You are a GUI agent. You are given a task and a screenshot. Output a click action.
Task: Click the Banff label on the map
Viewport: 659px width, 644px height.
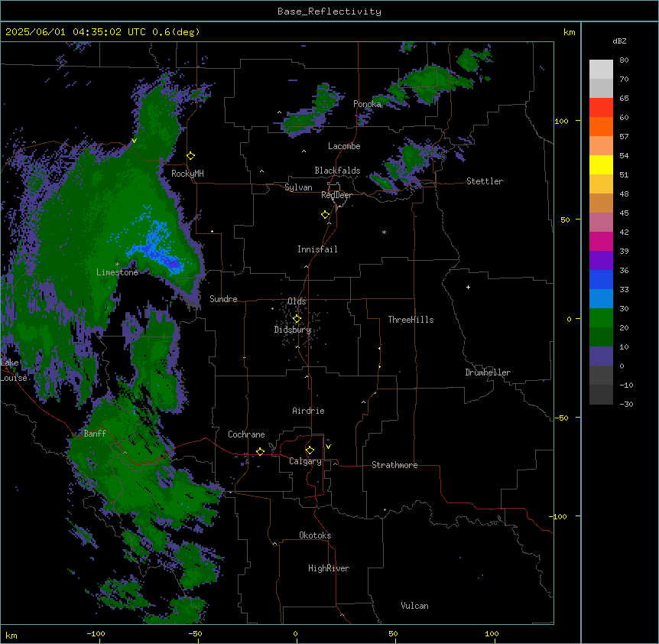click(x=95, y=434)
